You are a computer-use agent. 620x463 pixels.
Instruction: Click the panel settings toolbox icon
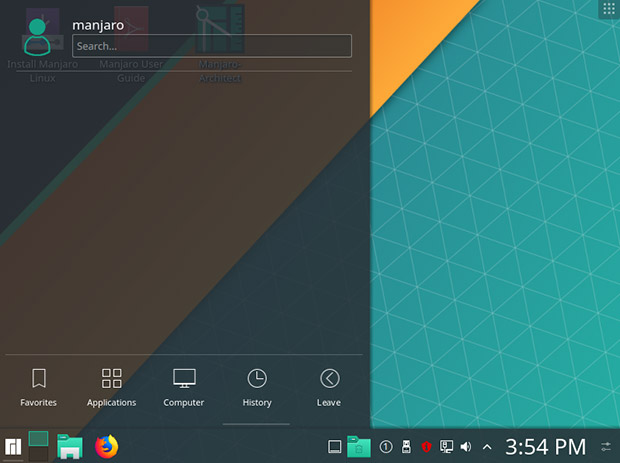[606, 447]
